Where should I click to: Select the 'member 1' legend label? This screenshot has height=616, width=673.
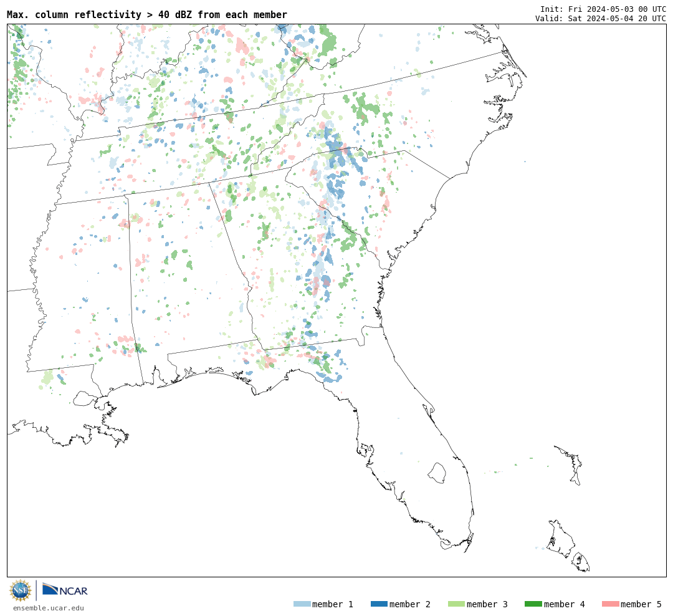click(x=333, y=604)
